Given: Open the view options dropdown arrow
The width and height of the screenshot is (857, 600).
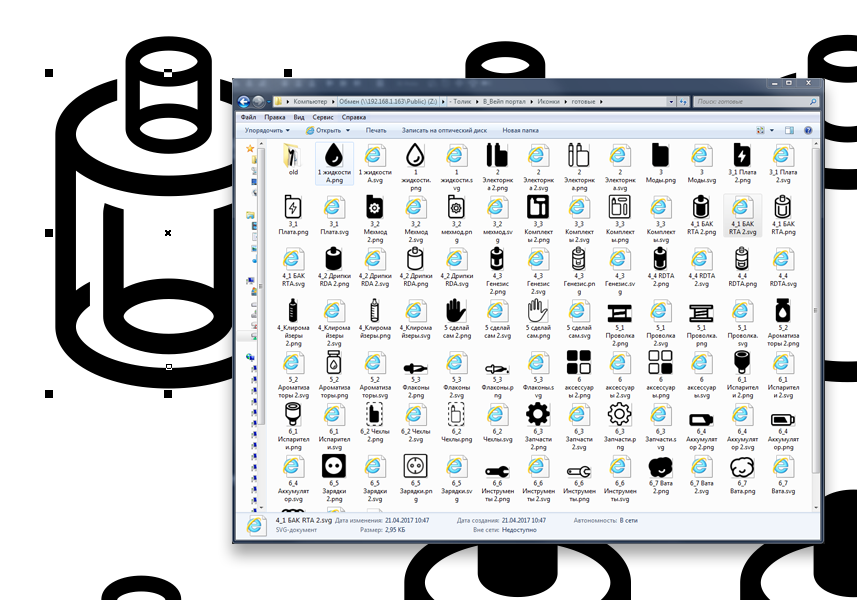Looking at the screenshot, I should pyautogui.click(x=772, y=130).
